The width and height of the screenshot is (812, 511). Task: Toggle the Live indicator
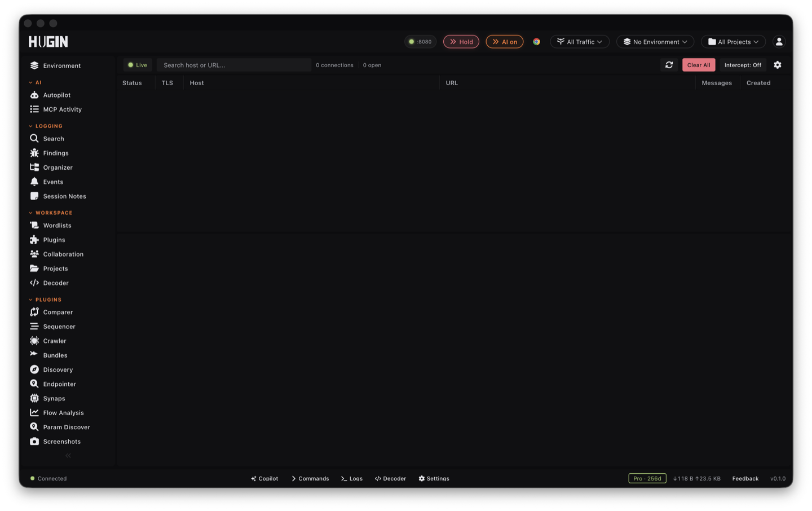click(x=138, y=65)
